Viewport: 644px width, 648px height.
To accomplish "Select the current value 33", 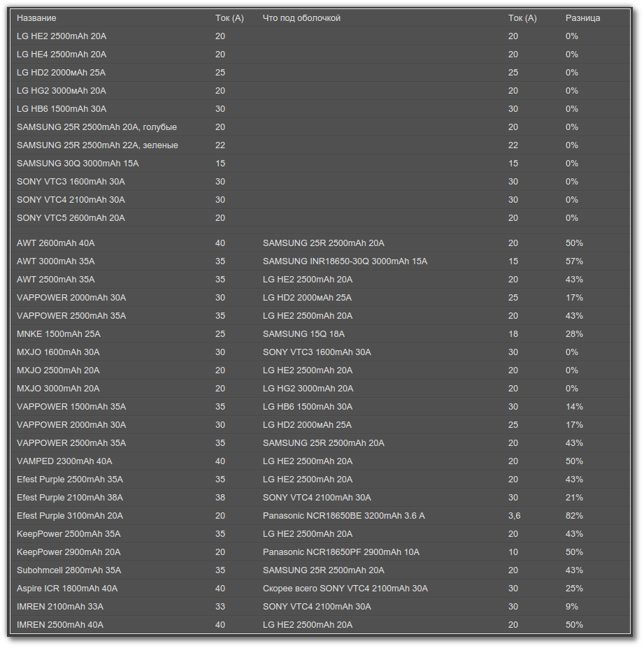I will (x=220, y=607).
